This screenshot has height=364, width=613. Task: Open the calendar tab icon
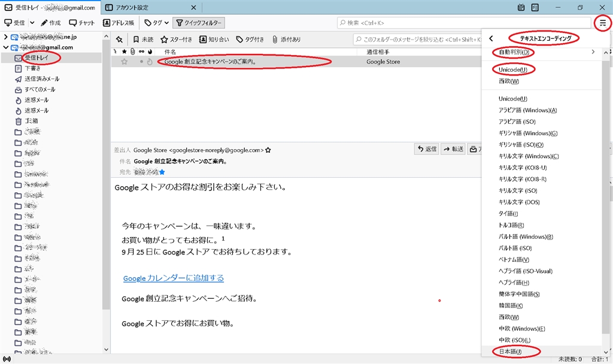coord(521,7)
